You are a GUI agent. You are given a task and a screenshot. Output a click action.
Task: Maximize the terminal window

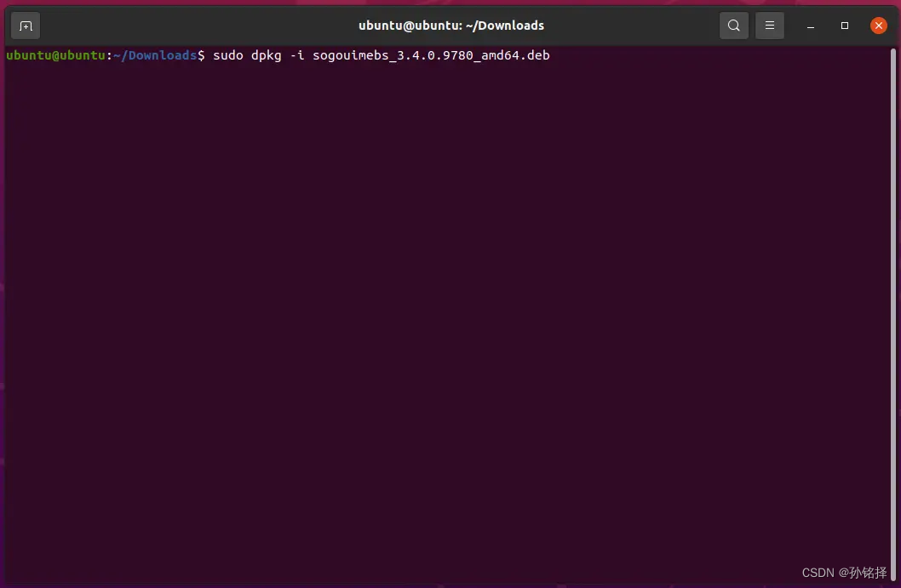tap(844, 26)
